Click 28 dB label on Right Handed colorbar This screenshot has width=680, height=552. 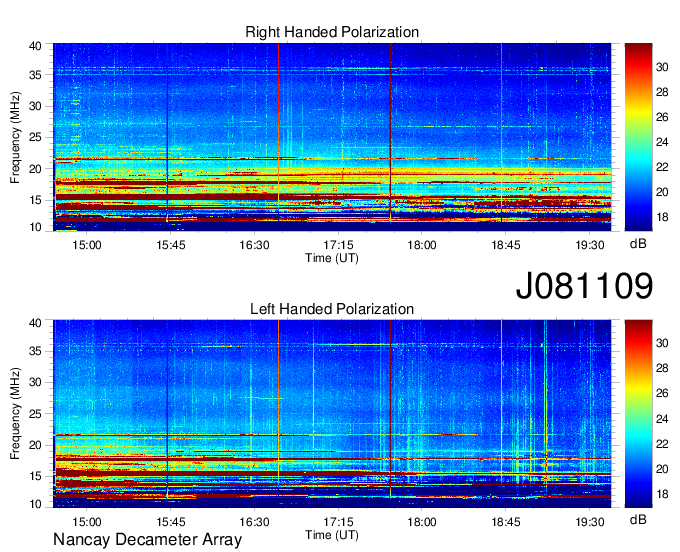[x=662, y=92]
